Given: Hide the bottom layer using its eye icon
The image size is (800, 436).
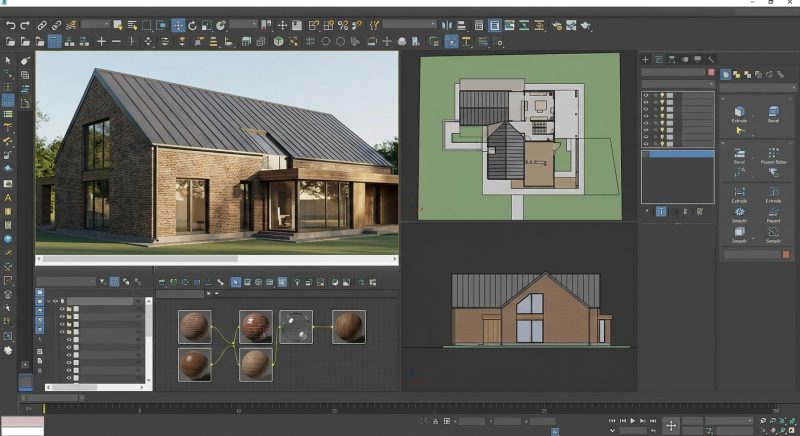Looking at the screenshot, I should click(x=646, y=143).
